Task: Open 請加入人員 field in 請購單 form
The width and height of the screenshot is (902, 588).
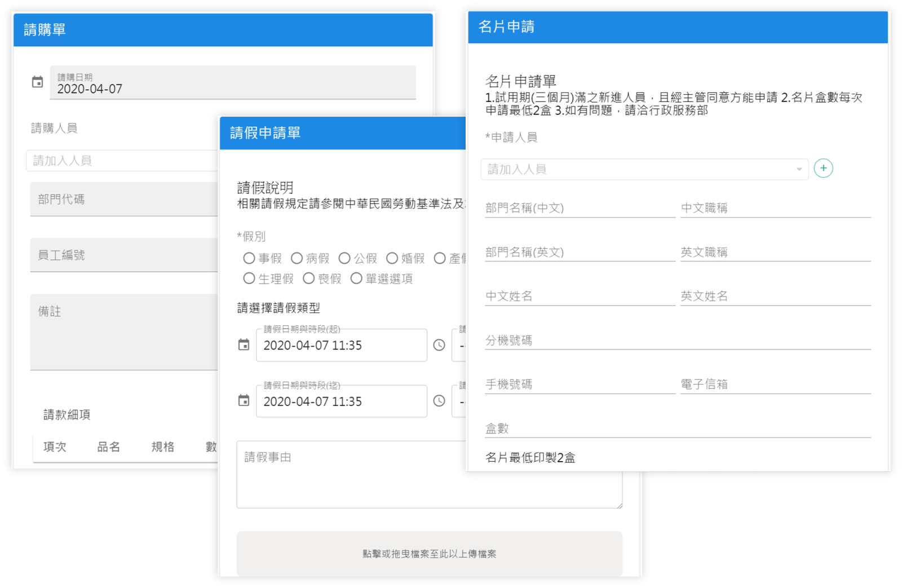Action: point(122,161)
